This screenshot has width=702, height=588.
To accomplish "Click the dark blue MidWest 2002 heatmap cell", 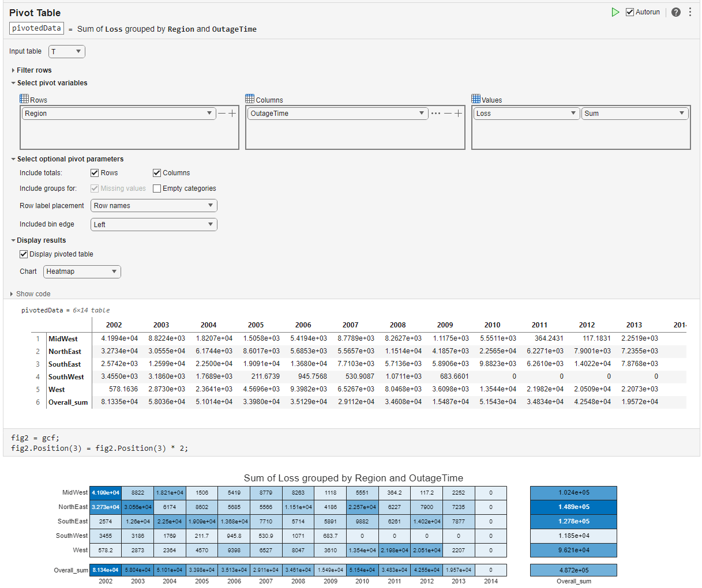I will (106, 493).
